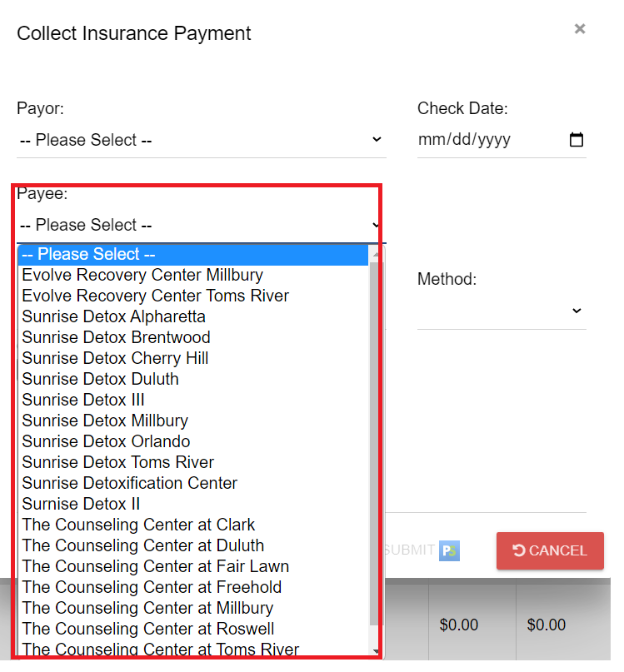Viewport: 624px width, 672px height.
Task: Choose Evolve Recovery Center Toms River
Action: pyautogui.click(x=156, y=296)
